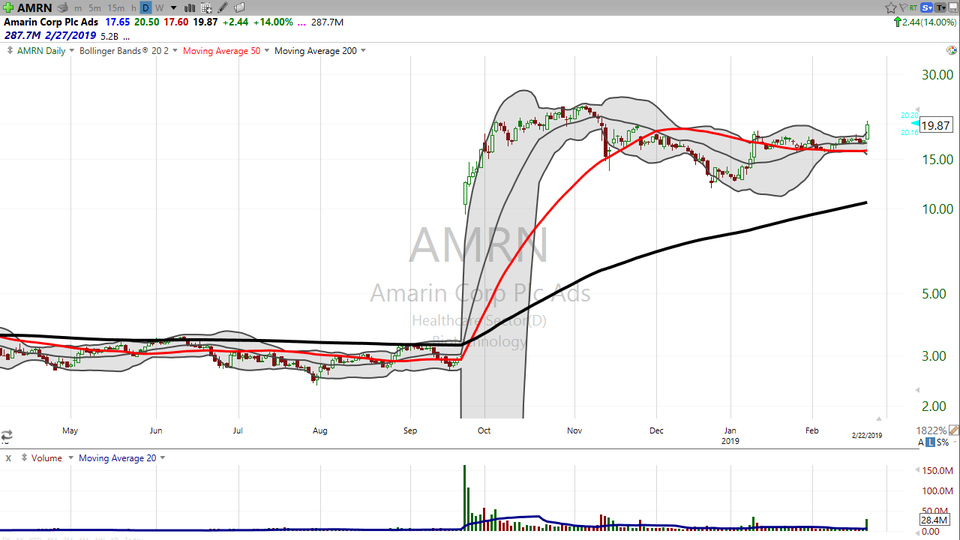Viewport: 960px width, 540px height.
Task: Open the chart color palette icon
Action: coord(951,51)
